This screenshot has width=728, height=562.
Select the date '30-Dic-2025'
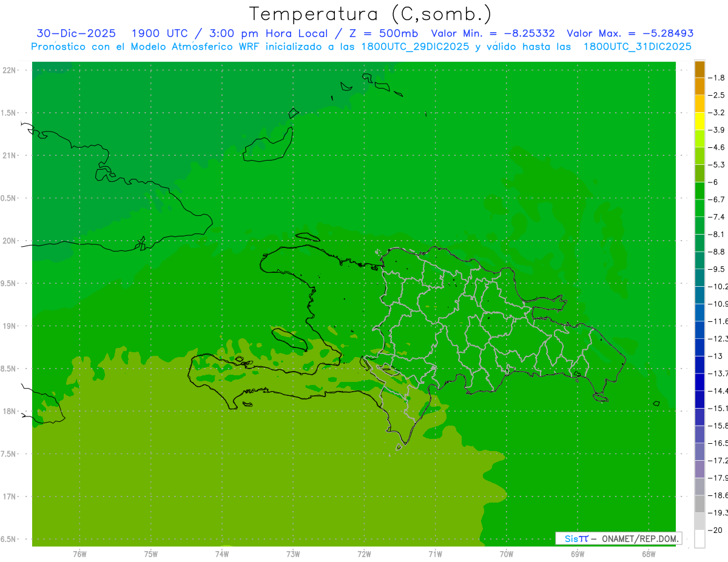pyautogui.click(x=76, y=33)
